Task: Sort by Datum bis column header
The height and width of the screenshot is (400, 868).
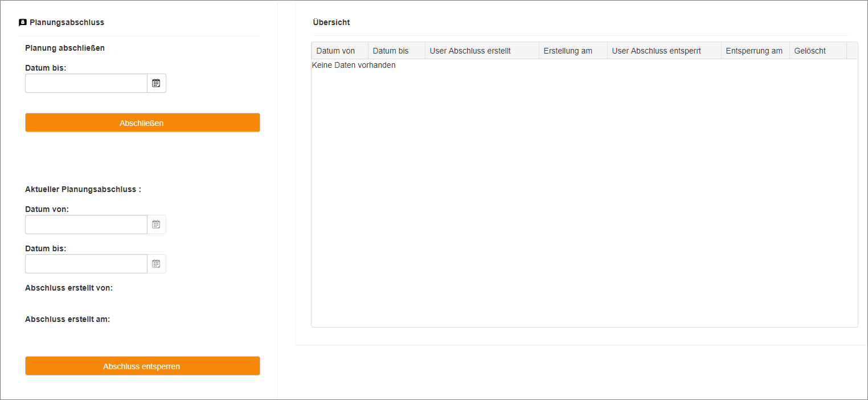Action: coord(396,51)
